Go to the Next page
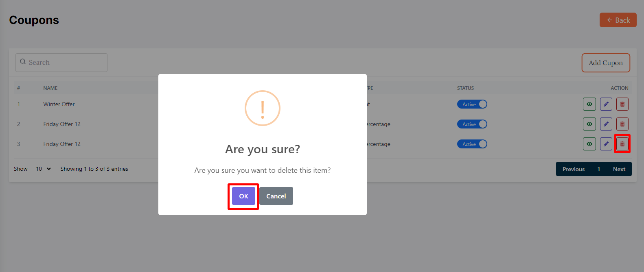 [619, 169]
